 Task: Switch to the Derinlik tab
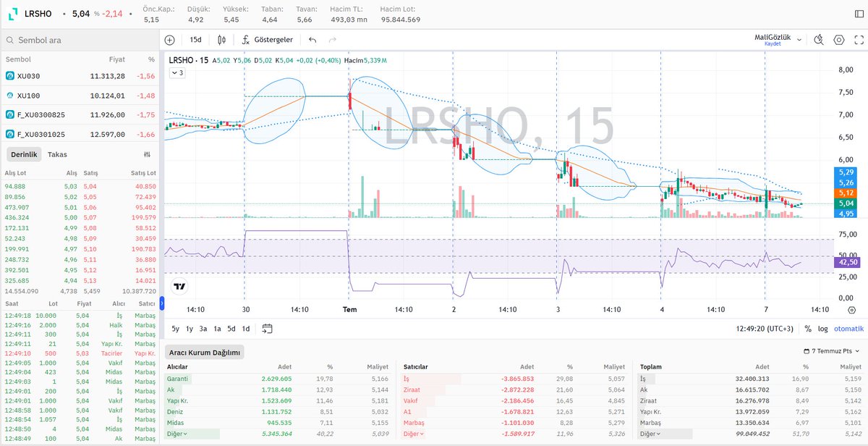click(23, 154)
